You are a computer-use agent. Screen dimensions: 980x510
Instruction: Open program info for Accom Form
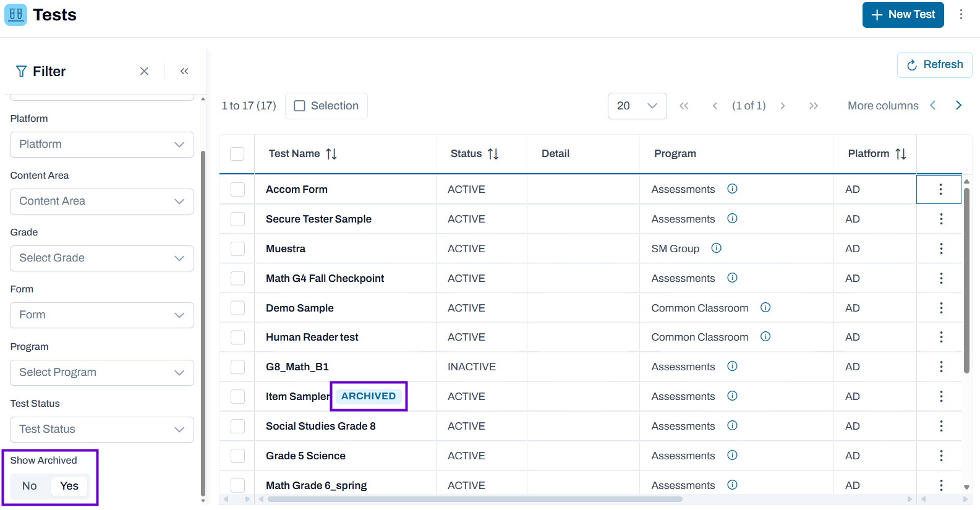pos(732,189)
